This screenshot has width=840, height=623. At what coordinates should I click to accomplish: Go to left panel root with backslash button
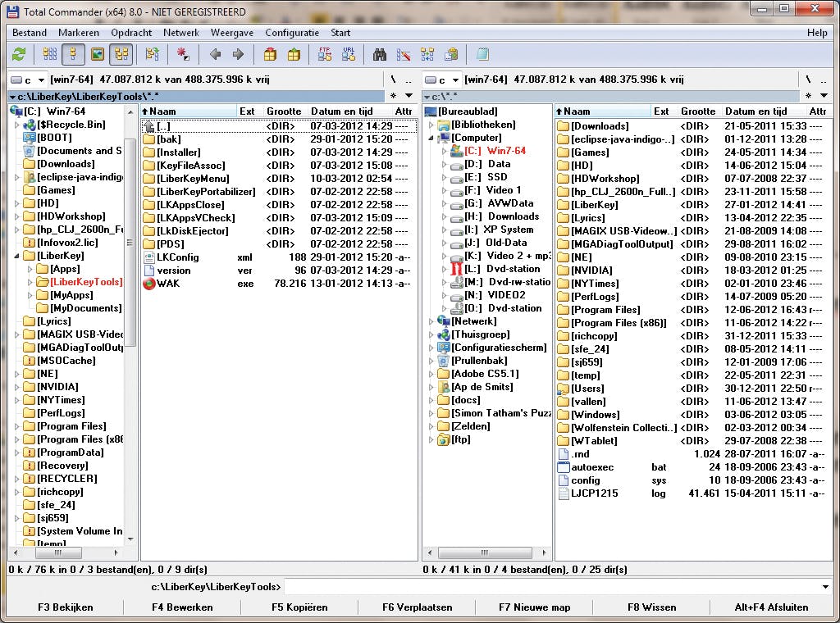click(x=393, y=80)
